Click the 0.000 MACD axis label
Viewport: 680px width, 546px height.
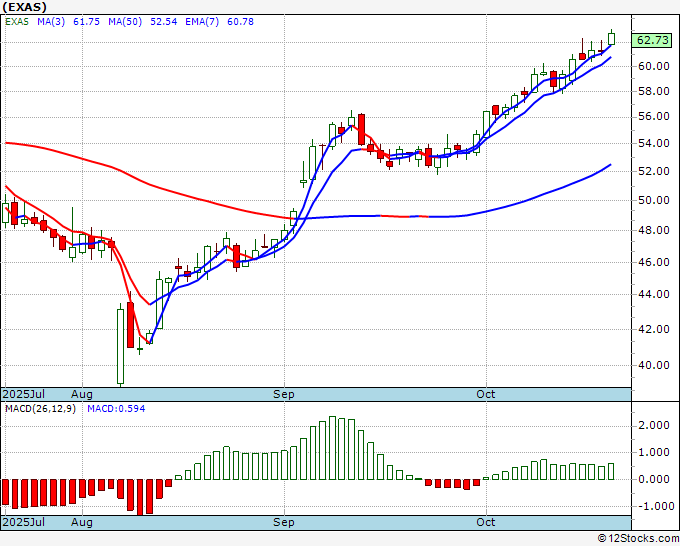[x=654, y=479]
